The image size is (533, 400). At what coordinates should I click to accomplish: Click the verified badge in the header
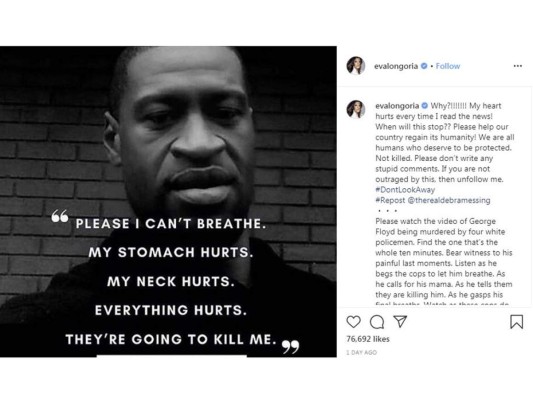pos(424,66)
